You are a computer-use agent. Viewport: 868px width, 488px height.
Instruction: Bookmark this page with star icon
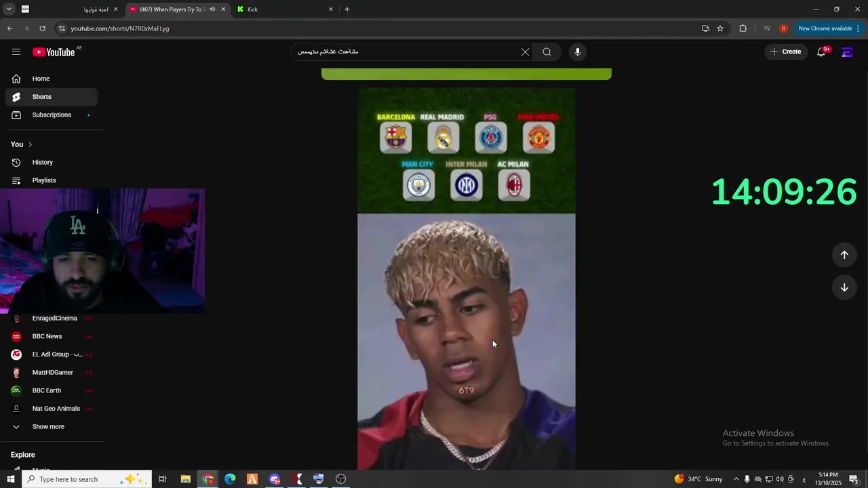tap(720, 28)
